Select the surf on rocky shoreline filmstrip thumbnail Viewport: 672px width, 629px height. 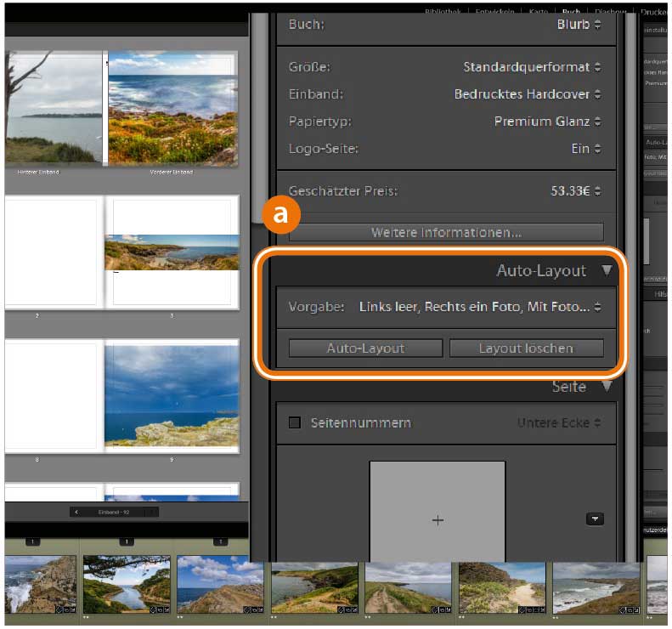596,588
